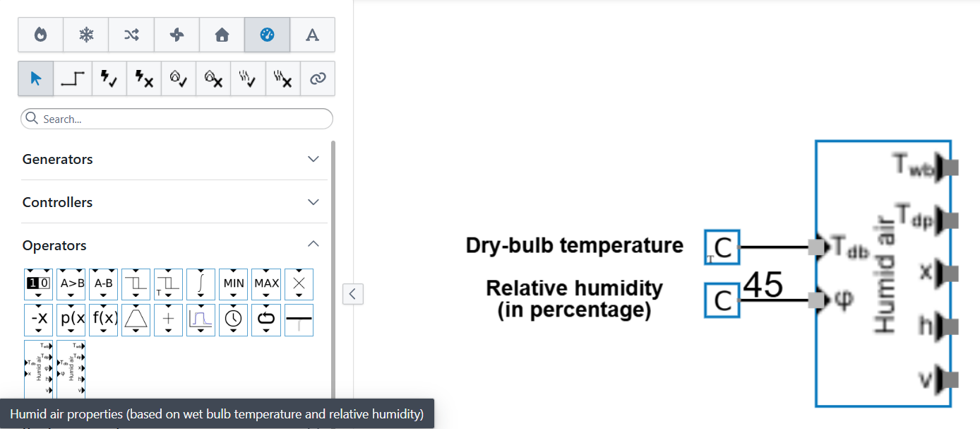Screen dimensions: 980x429
Task: Select the flame heating category tab
Action: coord(40,35)
